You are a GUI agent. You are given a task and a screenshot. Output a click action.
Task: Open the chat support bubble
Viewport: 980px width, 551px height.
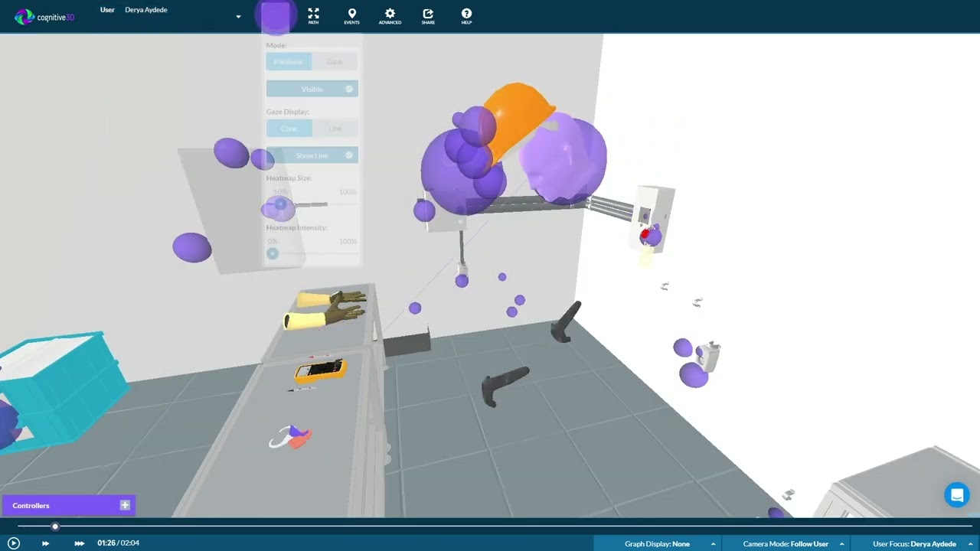click(956, 495)
